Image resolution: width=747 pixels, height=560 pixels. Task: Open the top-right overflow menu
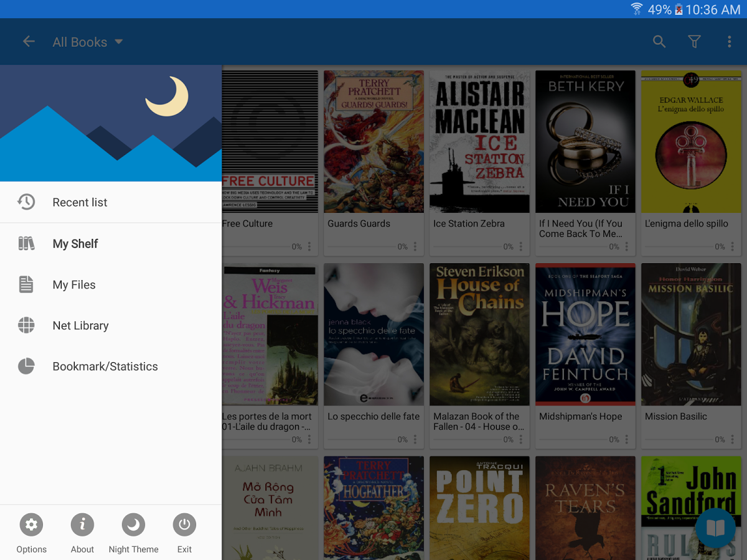coord(729,42)
